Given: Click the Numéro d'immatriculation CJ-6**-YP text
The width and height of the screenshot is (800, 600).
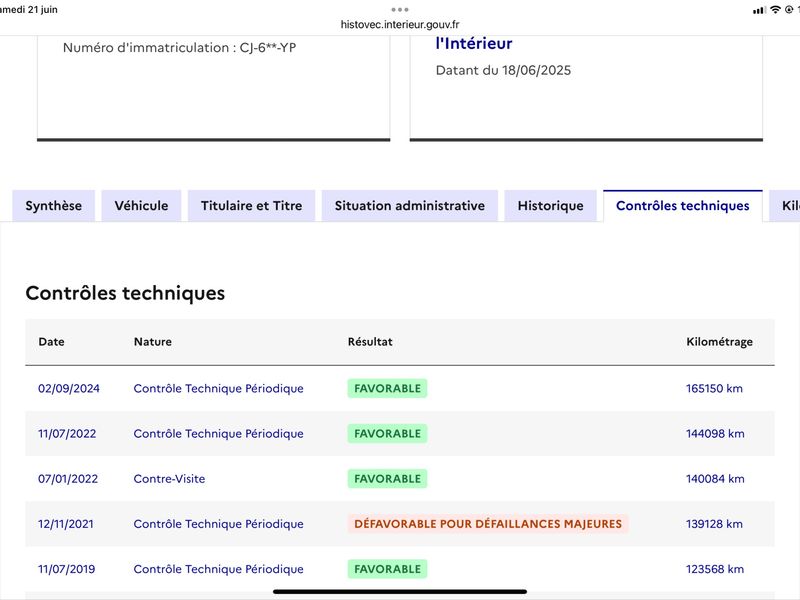Looking at the screenshot, I should click(x=180, y=47).
